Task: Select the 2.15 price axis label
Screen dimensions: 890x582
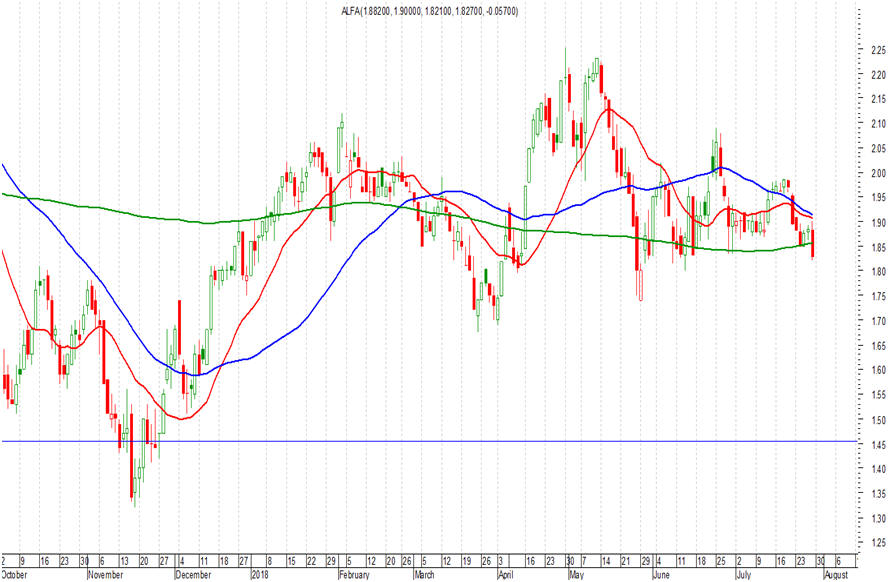Action: 878,99
